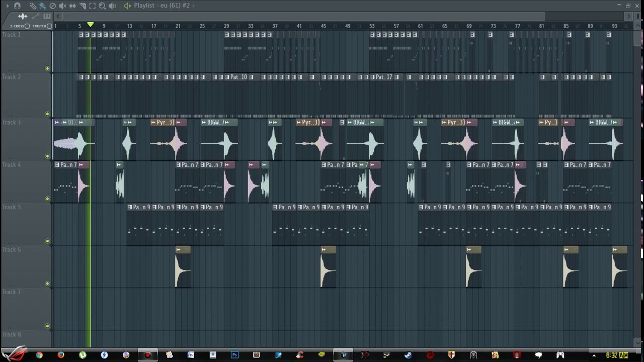Open the playlist options menu arrow
Screen dimensions: 644x362
(7, 6)
